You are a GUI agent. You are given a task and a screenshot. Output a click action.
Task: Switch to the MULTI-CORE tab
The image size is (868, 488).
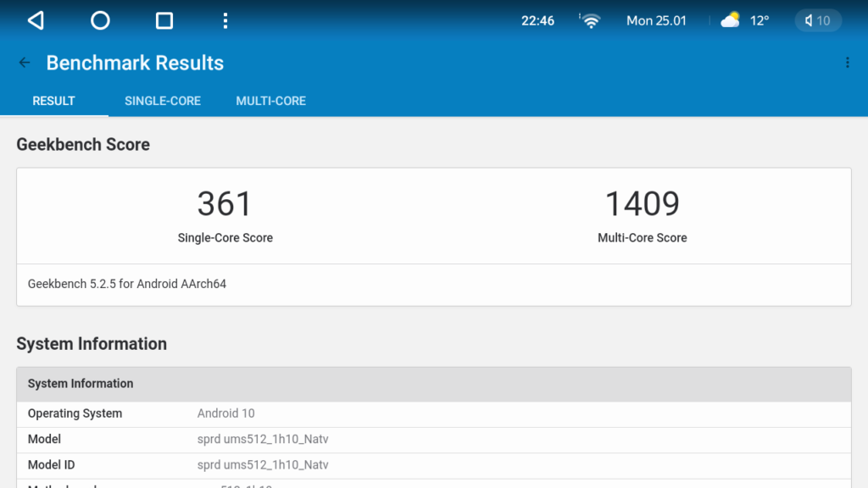[270, 101]
